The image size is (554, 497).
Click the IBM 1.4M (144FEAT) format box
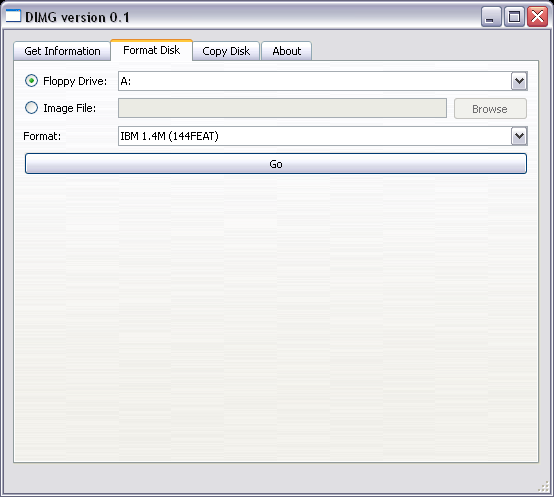323,136
